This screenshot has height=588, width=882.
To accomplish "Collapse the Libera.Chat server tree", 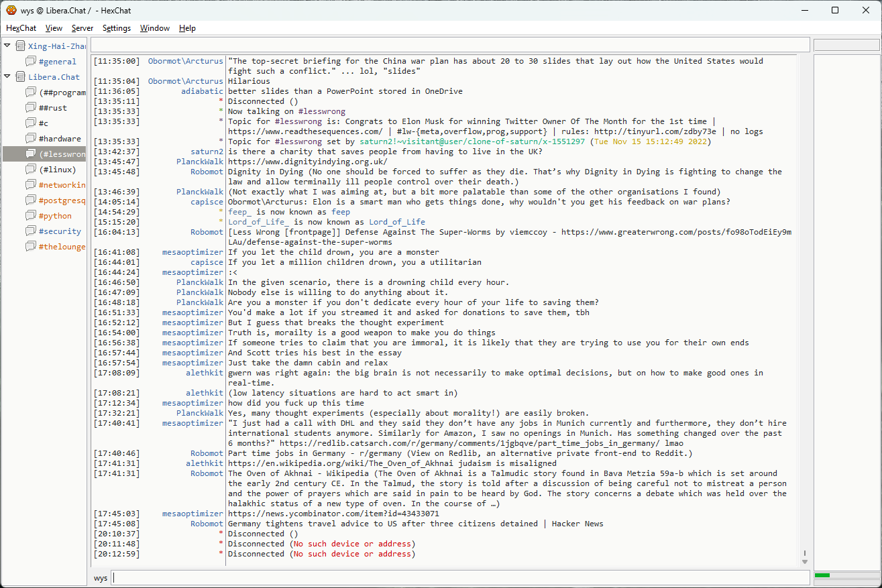I will click(7, 77).
